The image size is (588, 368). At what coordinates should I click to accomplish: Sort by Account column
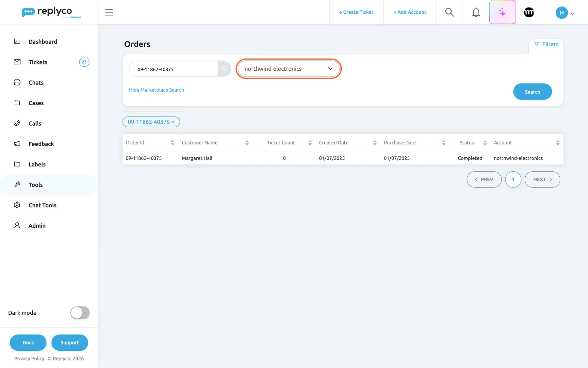pos(558,143)
